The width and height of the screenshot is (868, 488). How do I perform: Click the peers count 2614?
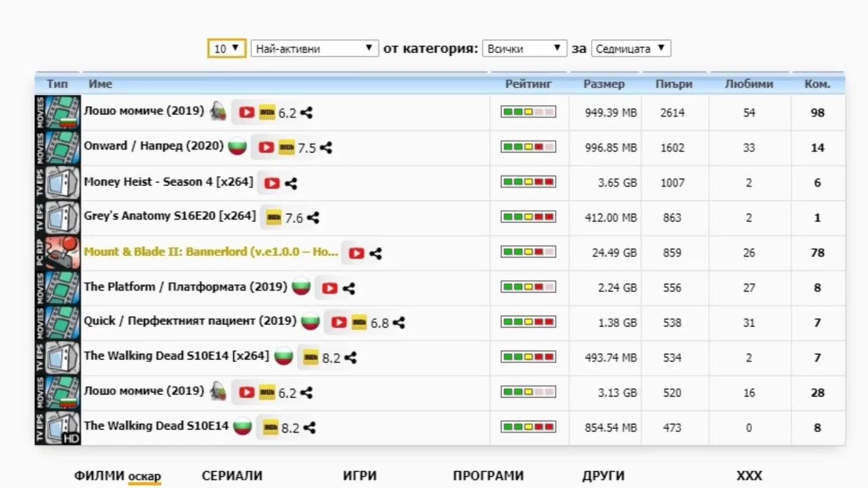672,113
